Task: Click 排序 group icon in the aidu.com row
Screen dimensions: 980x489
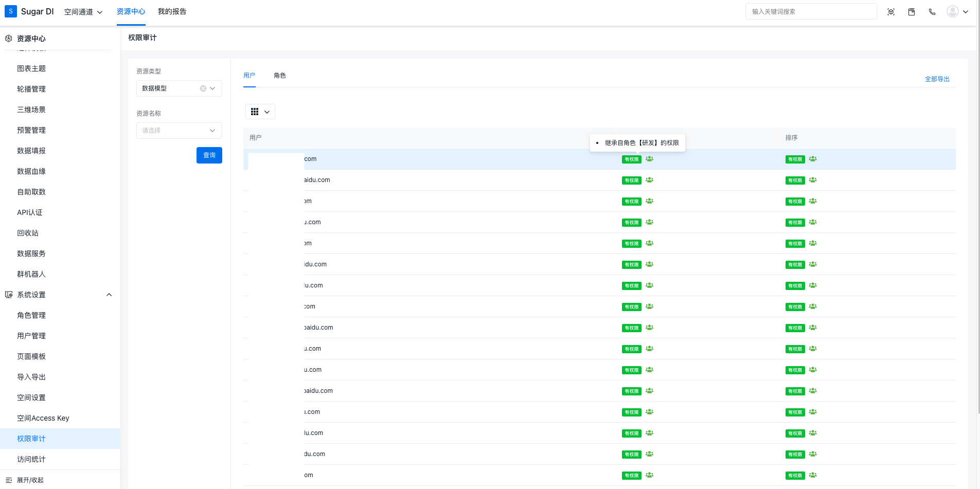Action: point(813,180)
